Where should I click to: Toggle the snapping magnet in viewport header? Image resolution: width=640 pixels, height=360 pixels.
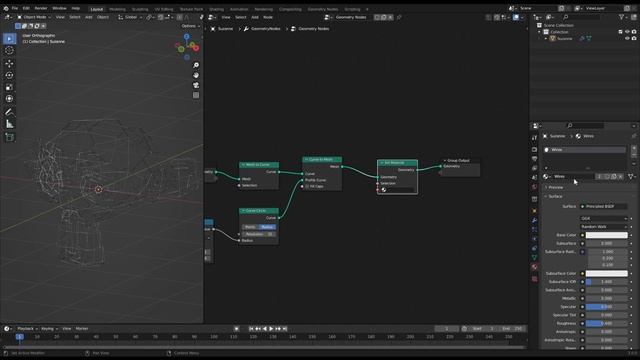161,17
